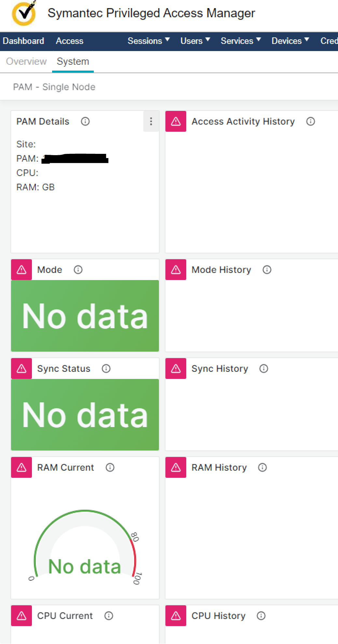This screenshot has height=644, width=338.
Task: Click the PAM Details info icon
Action: 85,121
